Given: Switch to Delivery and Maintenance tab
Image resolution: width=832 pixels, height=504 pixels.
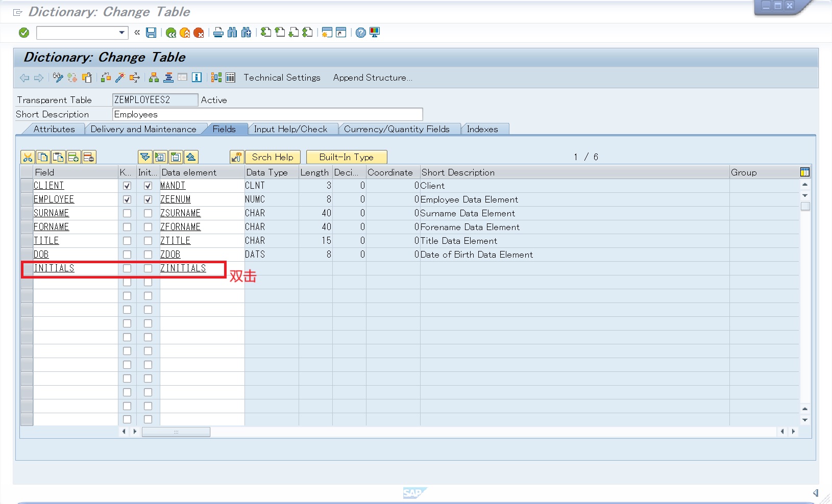Looking at the screenshot, I should [143, 129].
